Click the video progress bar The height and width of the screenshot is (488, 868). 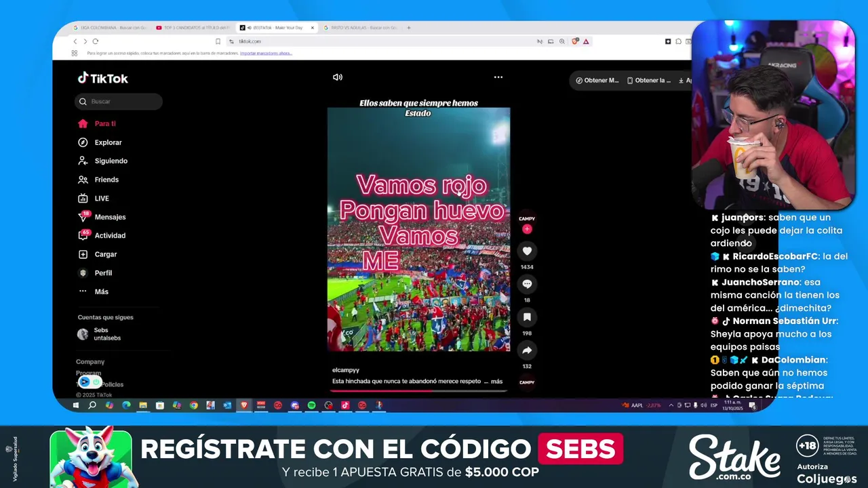point(419,391)
